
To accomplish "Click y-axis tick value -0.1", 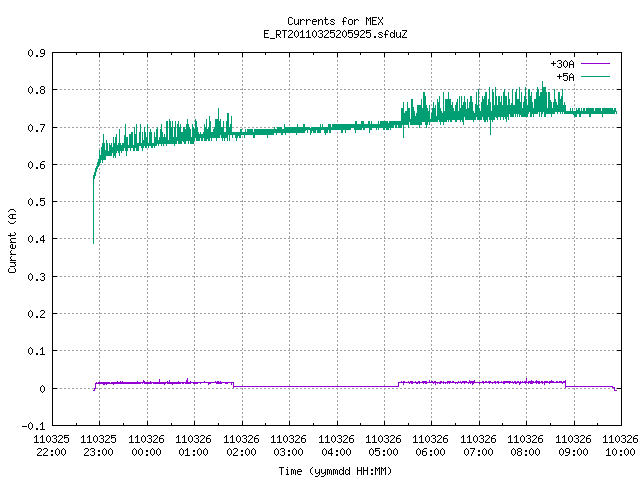I will pyautogui.click(x=33, y=426).
